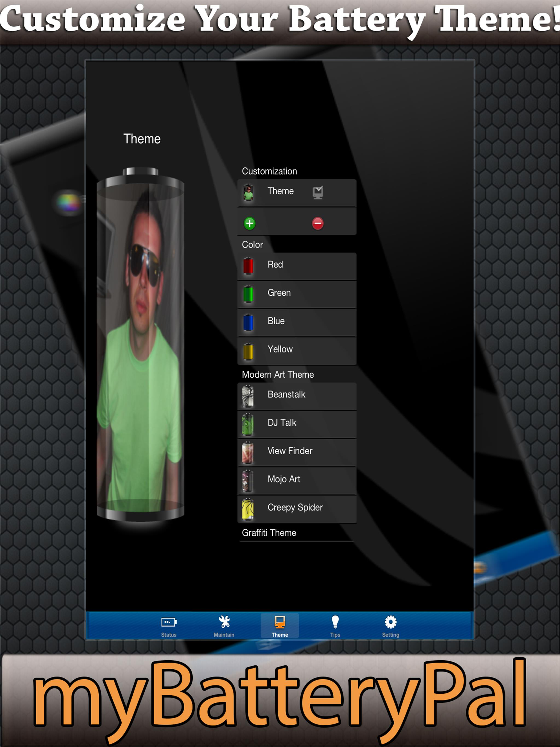560x747 pixels.
Task: Tap the green plus add button
Action: [x=250, y=223]
